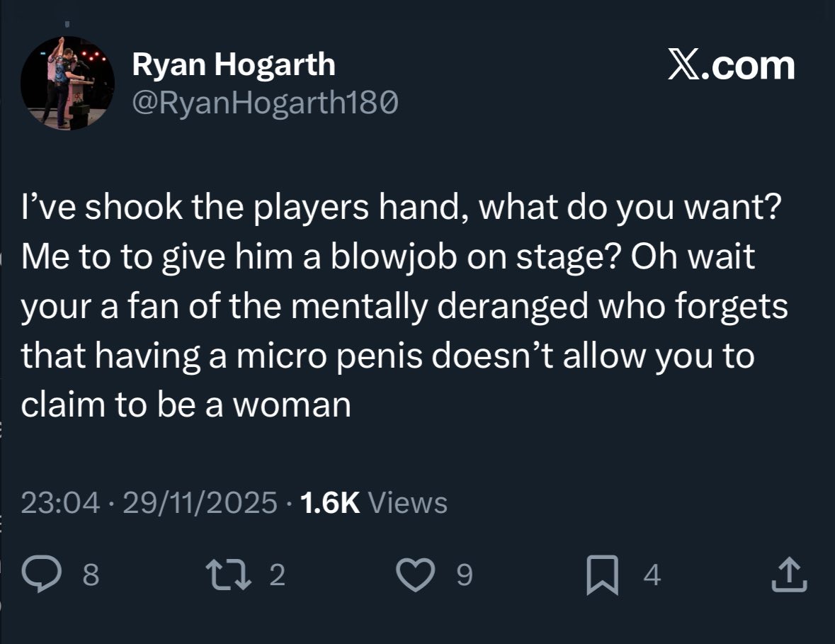Click the 23:04 timestamp
Image resolution: width=835 pixels, height=644 pixels.
[59, 503]
